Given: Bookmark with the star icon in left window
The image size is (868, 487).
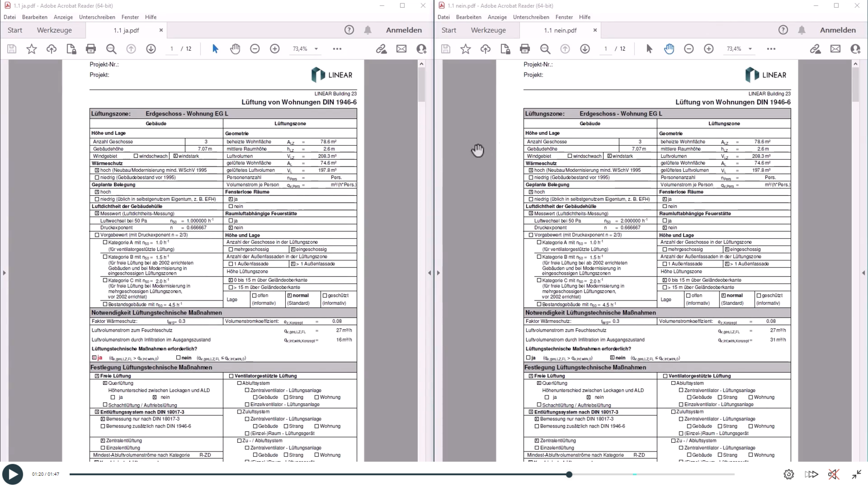Looking at the screenshot, I should 32,49.
